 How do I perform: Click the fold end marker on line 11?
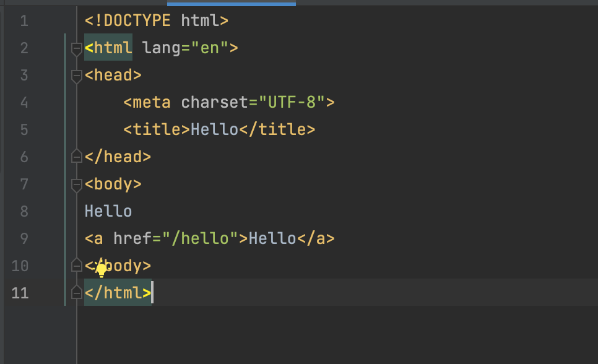tap(77, 292)
